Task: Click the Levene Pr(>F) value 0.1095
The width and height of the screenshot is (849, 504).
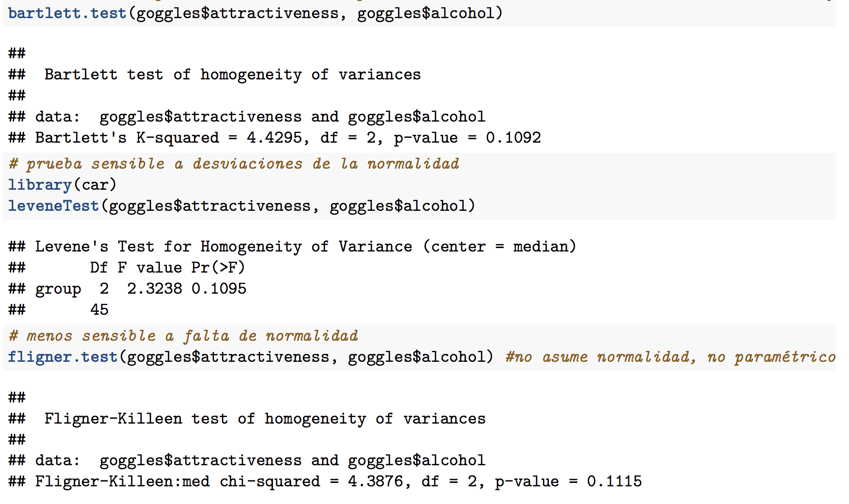Action: point(219,289)
